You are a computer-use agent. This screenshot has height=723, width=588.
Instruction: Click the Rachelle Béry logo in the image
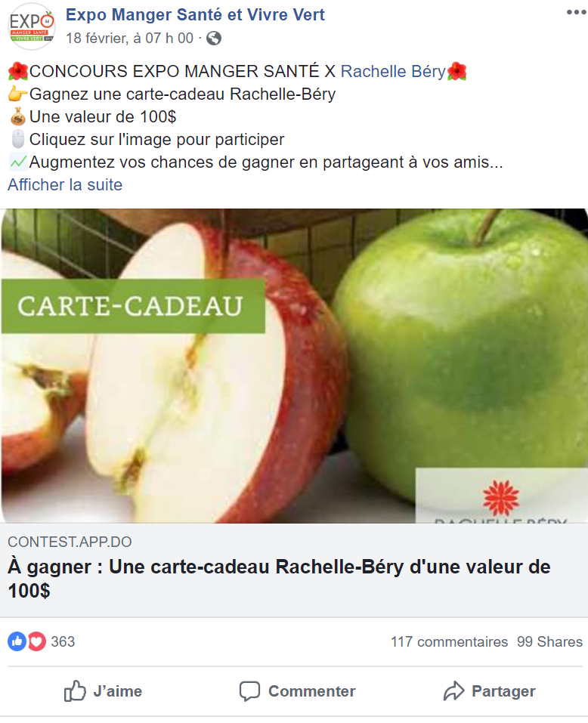[x=501, y=496]
